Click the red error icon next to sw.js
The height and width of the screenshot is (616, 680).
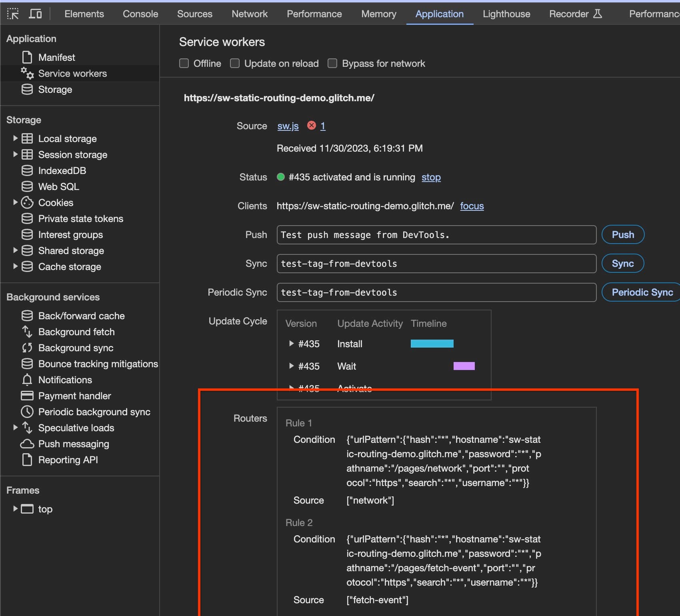312,125
